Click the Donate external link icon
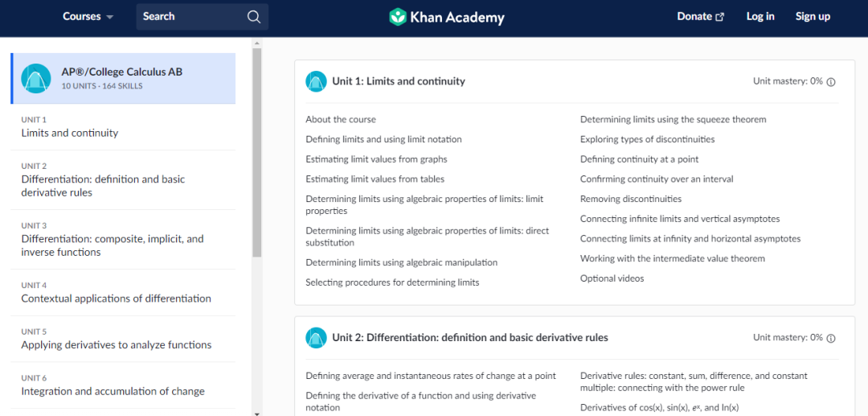The width and height of the screenshot is (868, 416). pyautogui.click(x=719, y=17)
